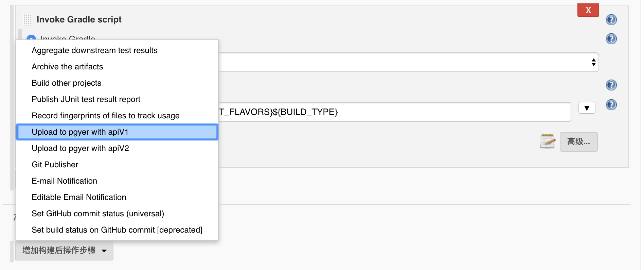644x270 pixels.
Task: Expand tasks field with black triangle button
Action: [587, 108]
